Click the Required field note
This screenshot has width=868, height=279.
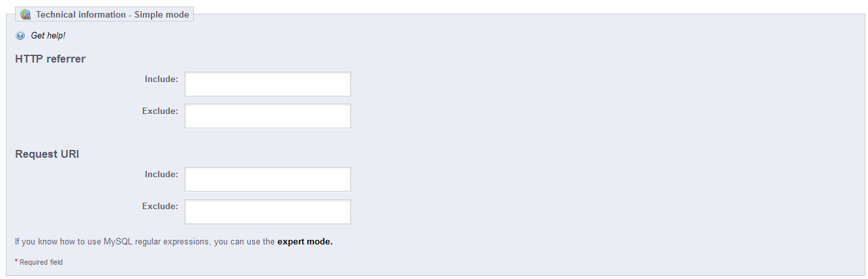pos(41,262)
